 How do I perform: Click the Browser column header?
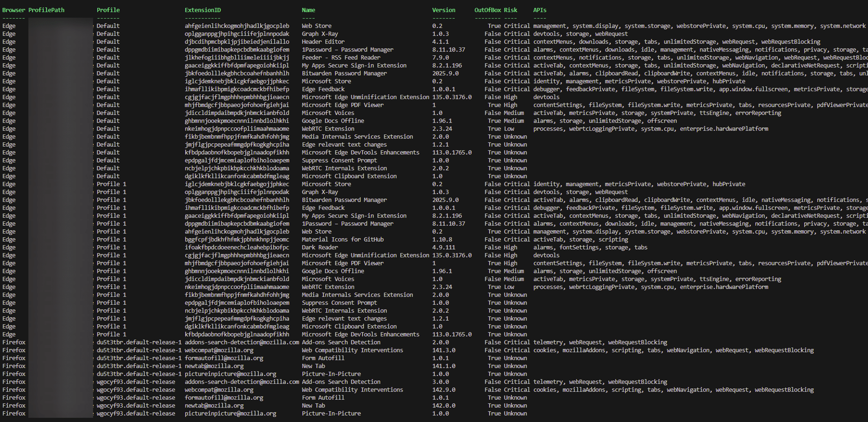(14, 10)
